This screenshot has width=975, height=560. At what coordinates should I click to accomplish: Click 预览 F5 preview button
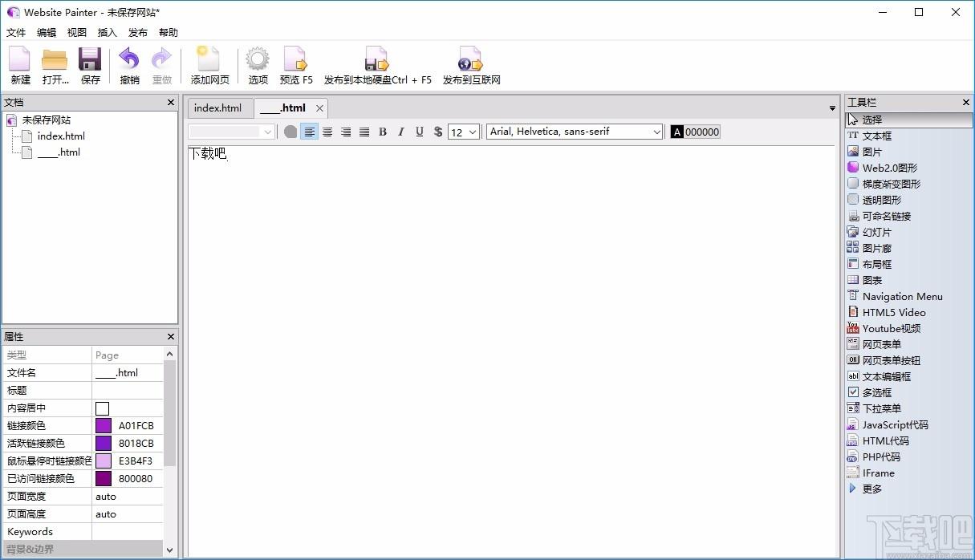[x=296, y=66]
